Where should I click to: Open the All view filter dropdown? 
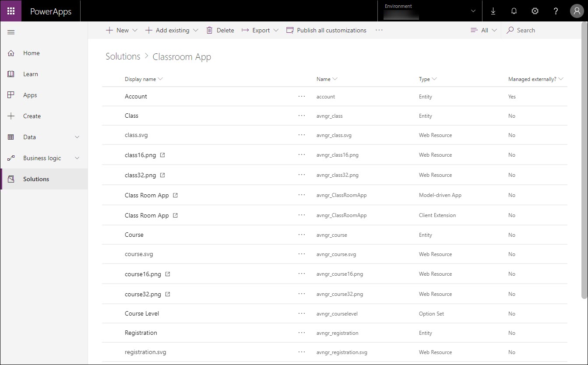click(x=484, y=30)
